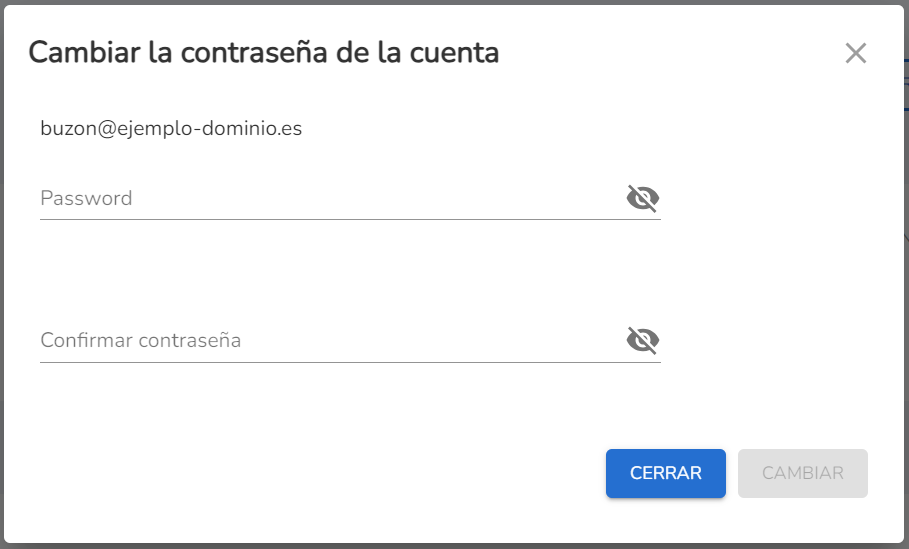Reveal confirmation password via the bottom eye icon

pyautogui.click(x=642, y=340)
